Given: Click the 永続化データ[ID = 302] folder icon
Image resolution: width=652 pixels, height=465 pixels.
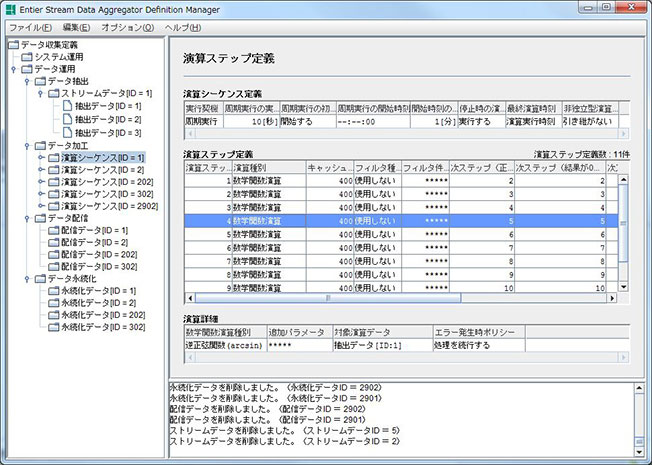Looking at the screenshot, I should 52,326.
